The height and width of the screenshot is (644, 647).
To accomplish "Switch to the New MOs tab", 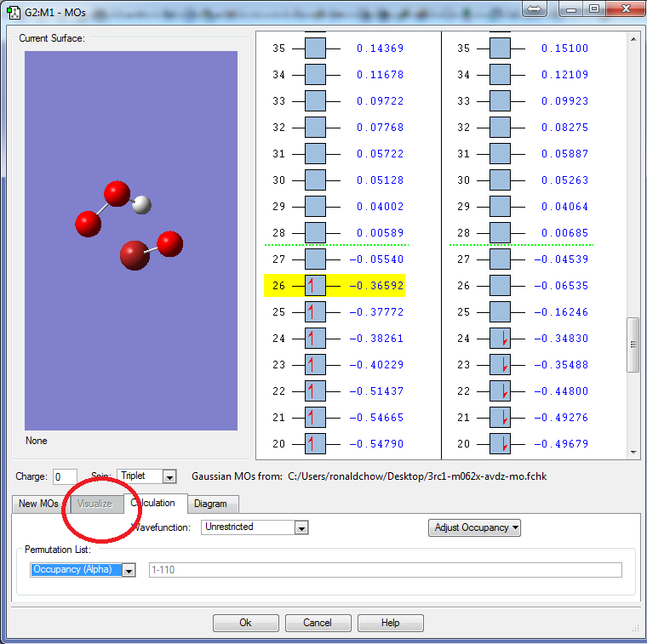I will (x=38, y=504).
